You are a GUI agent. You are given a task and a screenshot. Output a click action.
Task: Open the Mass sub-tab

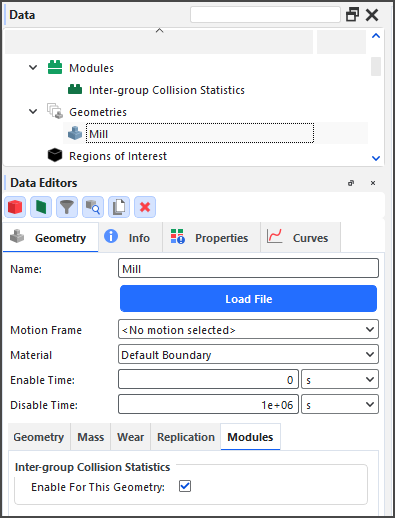91,437
